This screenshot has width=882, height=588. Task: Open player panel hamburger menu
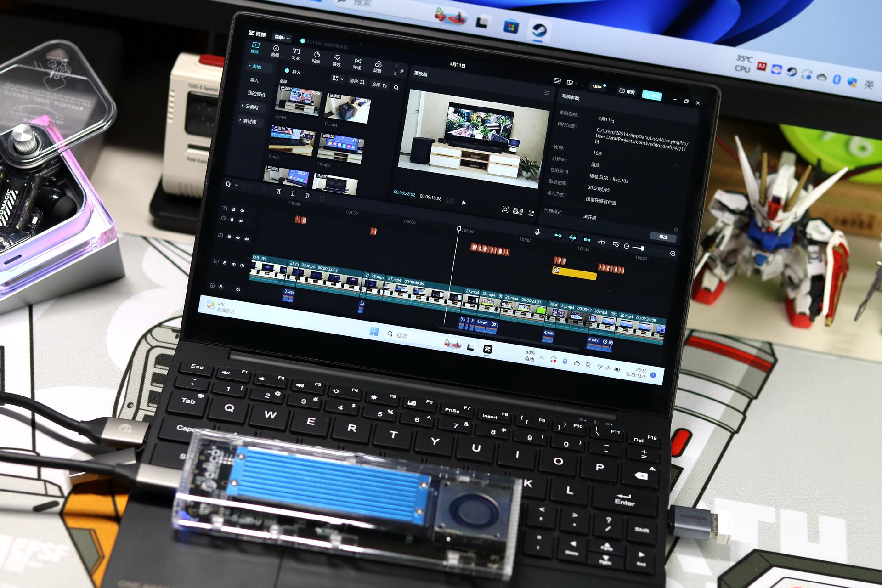547,93
